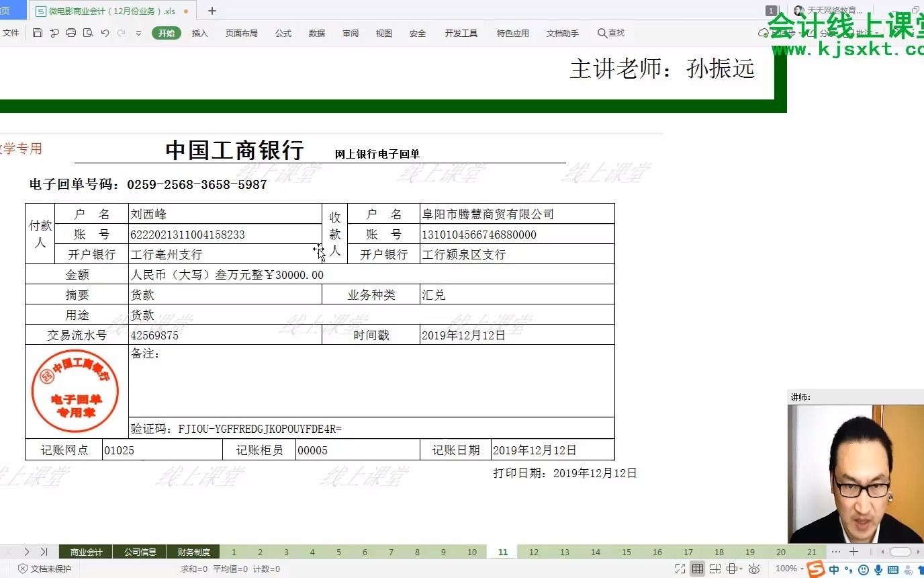Click the lecturer webcam video thumbnail
The image size is (924, 578).
click(856, 473)
